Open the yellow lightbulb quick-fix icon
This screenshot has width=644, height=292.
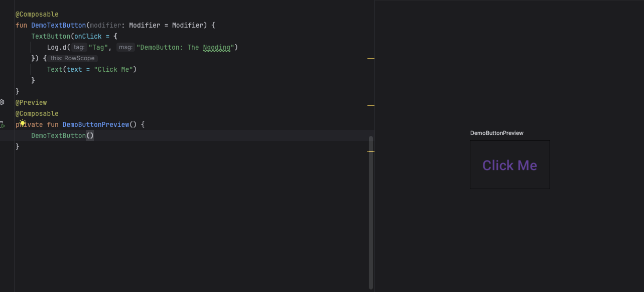23,123
